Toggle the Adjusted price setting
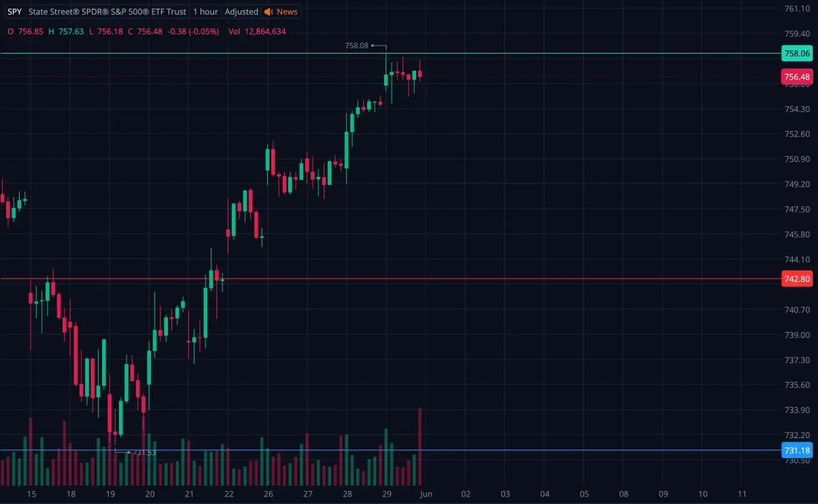 coord(241,12)
